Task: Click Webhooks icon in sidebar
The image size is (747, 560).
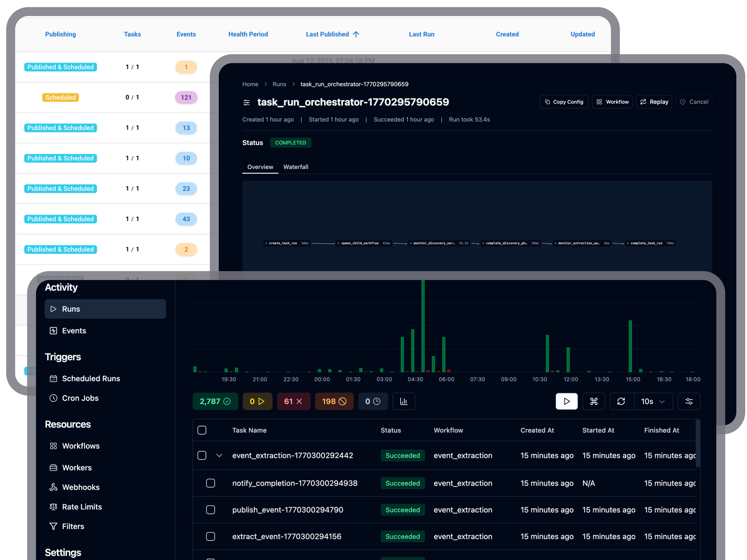Action: (53, 487)
